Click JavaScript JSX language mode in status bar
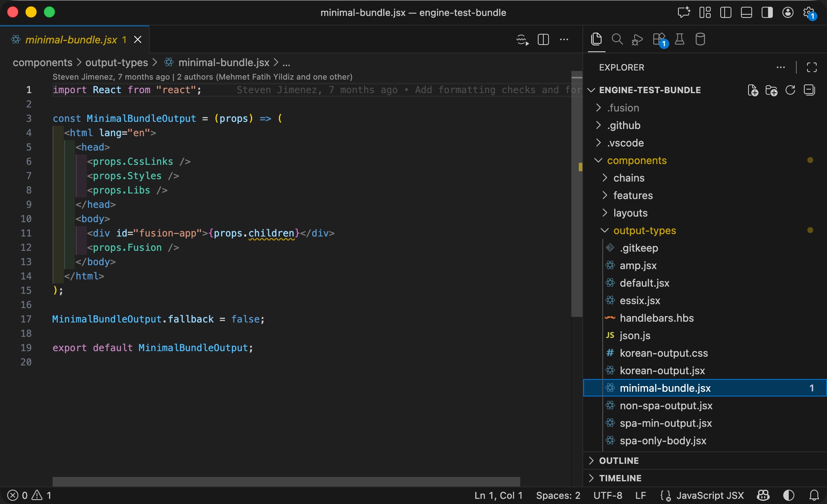 pos(710,495)
